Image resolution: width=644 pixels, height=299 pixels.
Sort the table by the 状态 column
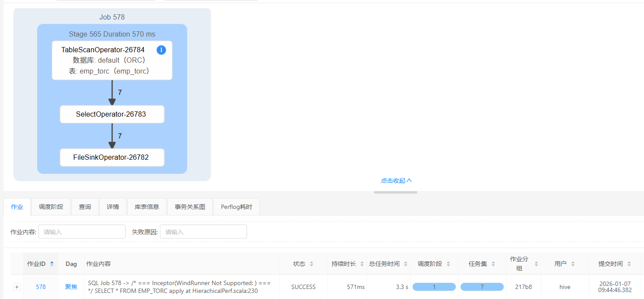312,263
